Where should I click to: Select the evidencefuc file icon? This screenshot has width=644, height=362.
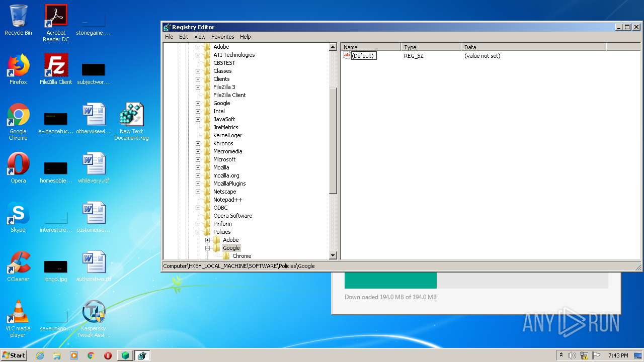[56, 122]
